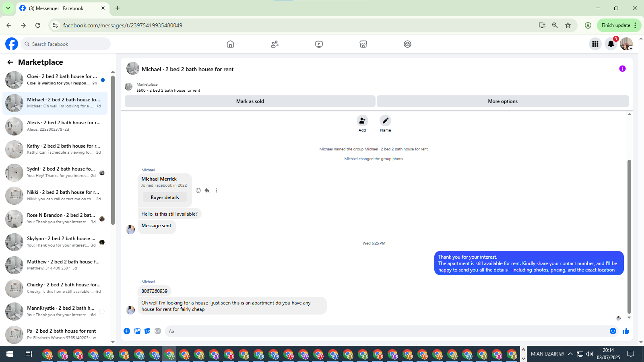This screenshot has height=362, width=644.
Task: Reload the page in browser
Action: (38, 25)
